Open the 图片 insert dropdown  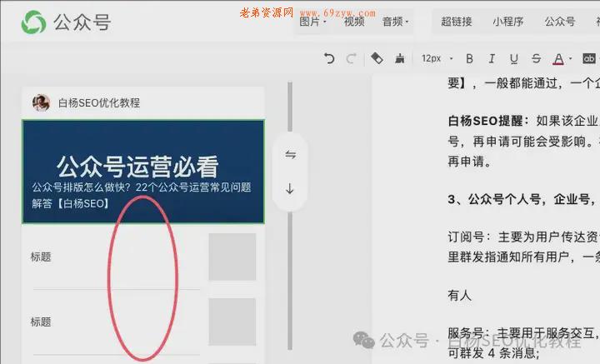[312, 22]
